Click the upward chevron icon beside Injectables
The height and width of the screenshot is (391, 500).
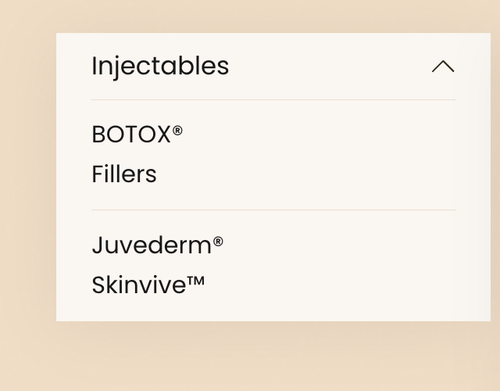pos(443,66)
